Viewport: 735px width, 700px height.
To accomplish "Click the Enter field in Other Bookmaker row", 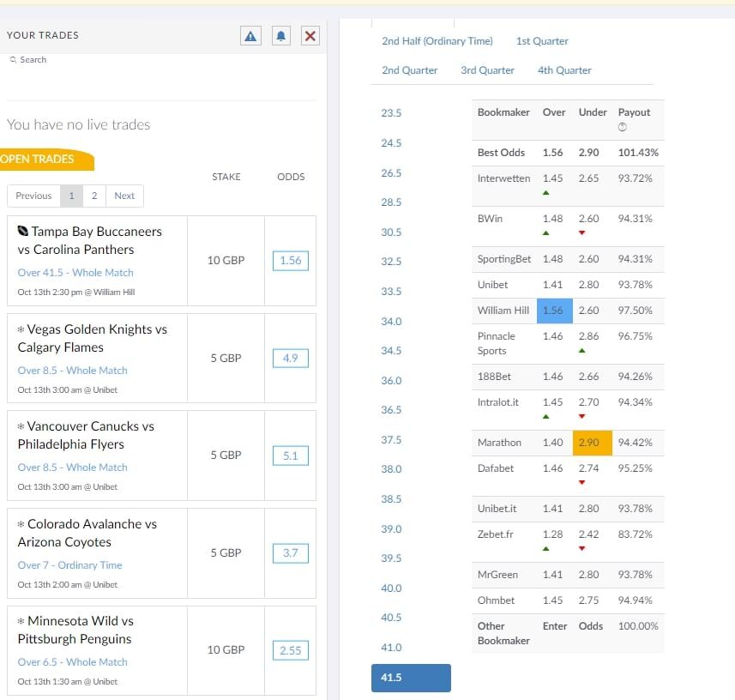I will pos(555,626).
